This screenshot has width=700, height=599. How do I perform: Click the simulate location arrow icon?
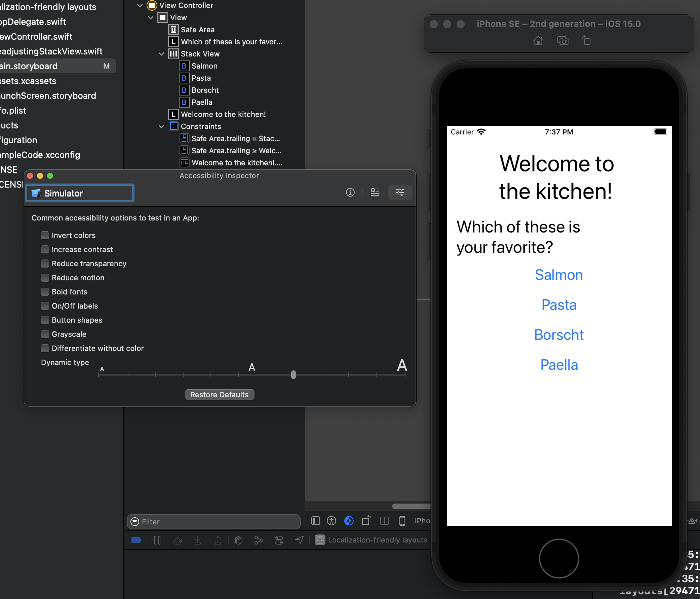[x=299, y=540]
